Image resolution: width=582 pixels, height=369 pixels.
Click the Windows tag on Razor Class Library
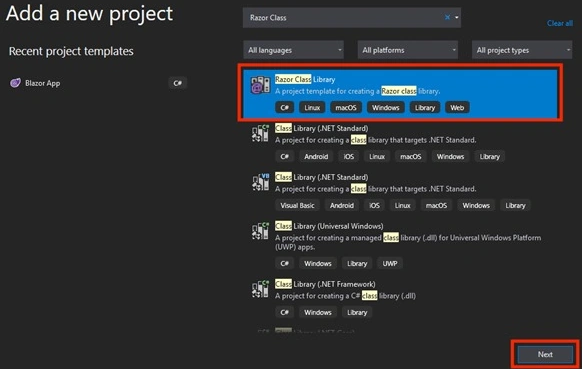386,108
